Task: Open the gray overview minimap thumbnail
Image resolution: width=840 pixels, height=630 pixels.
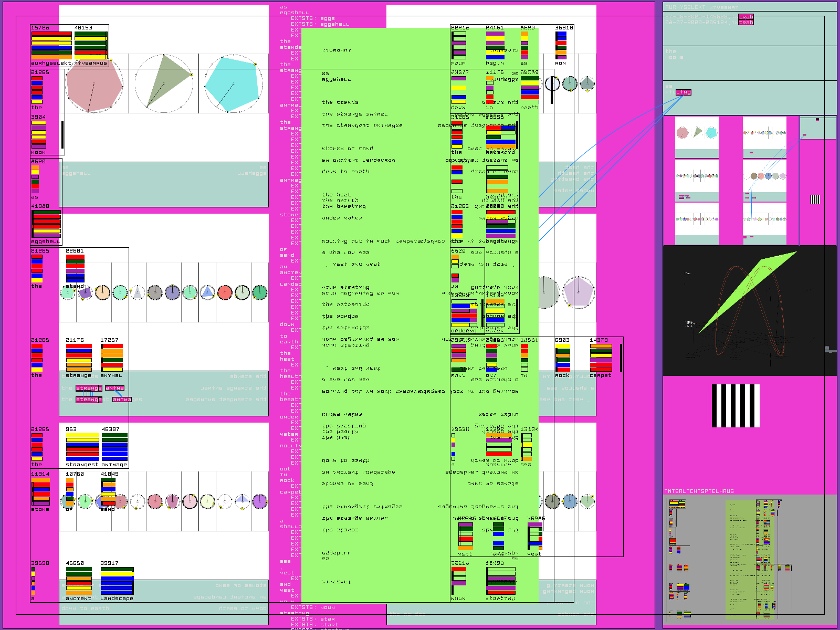Action: click(x=750, y=559)
